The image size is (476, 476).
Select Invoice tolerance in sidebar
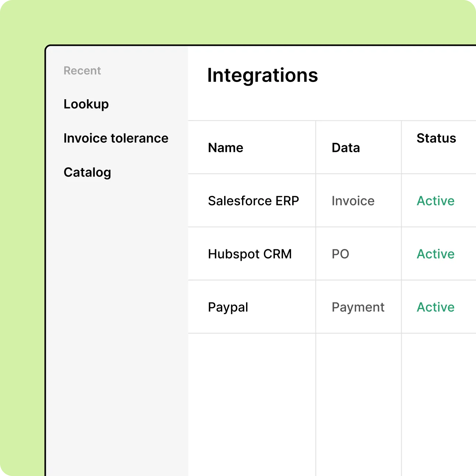[x=116, y=138]
